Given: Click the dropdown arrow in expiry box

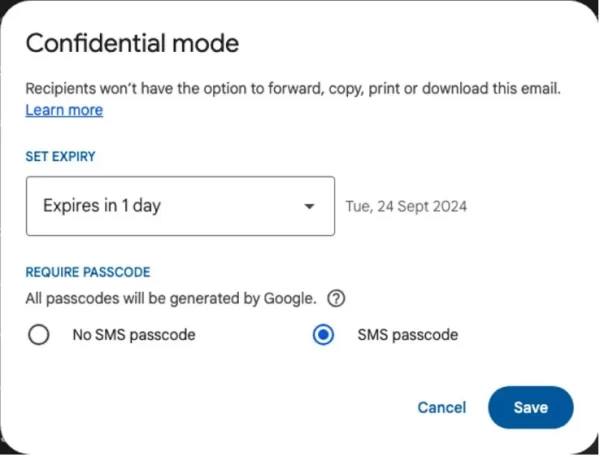Looking at the screenshot, I should [x=309, y=206].
